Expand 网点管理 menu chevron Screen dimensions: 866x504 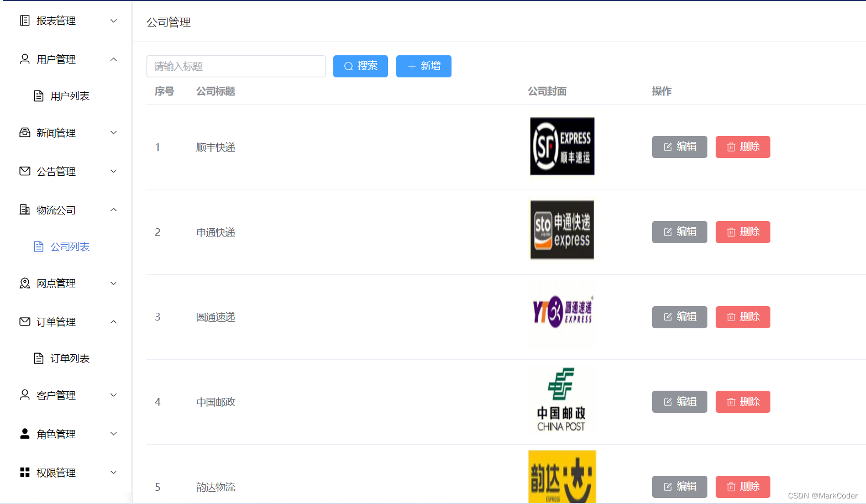pyautogui.click(x=114, y=283)
